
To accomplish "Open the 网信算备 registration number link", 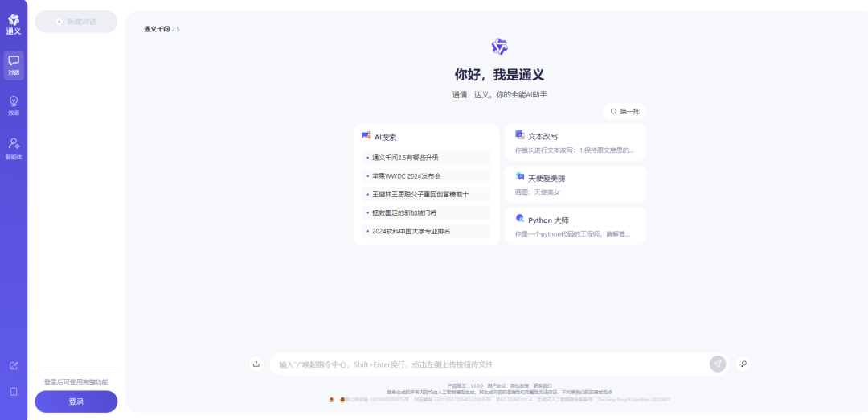I will [452, 400].
